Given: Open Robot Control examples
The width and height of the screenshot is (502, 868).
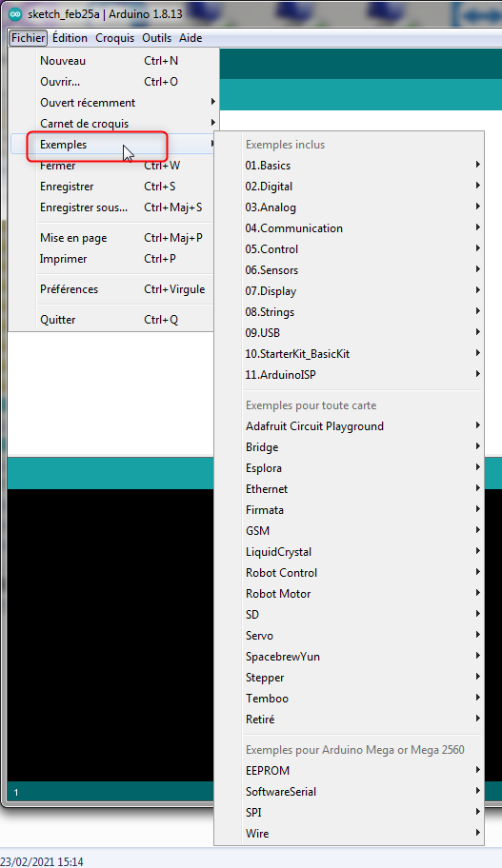Looking at the screenshot, I should point(349,574).
